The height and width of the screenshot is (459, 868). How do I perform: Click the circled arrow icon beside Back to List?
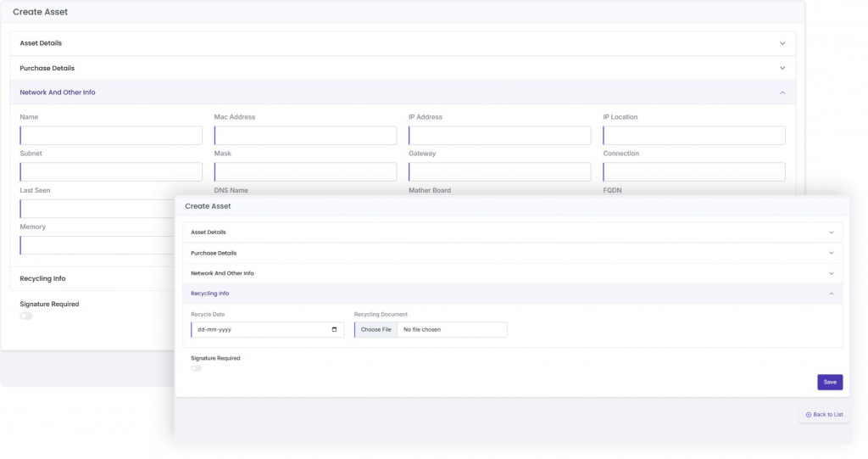point(809,414)
